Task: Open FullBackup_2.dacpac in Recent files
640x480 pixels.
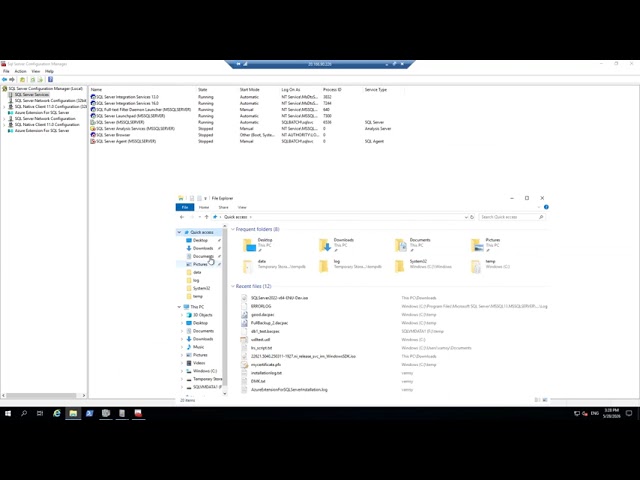Action: [x=269, y=323]
